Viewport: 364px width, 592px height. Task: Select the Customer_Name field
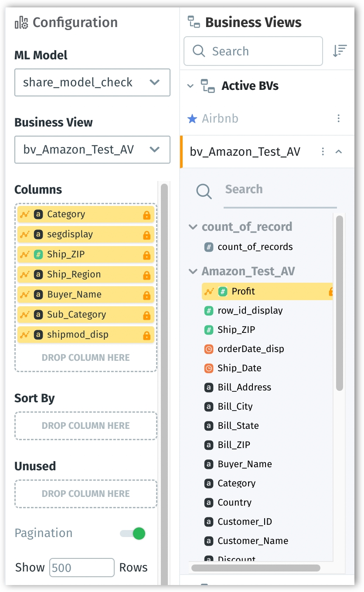tap(253, 541)
